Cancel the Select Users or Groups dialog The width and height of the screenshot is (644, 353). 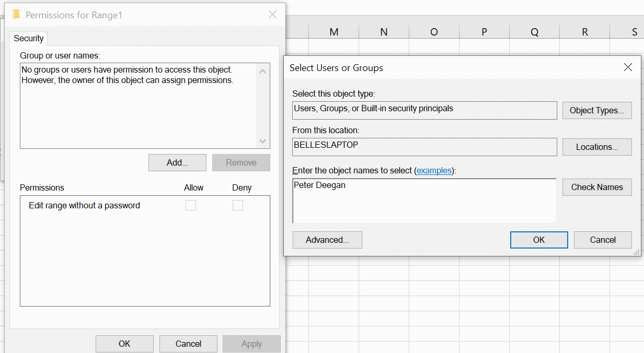coord(602,240)
